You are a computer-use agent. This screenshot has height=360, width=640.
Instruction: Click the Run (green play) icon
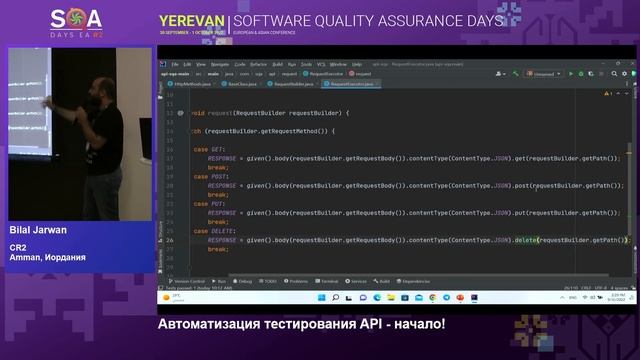click(x=571, y=74)
